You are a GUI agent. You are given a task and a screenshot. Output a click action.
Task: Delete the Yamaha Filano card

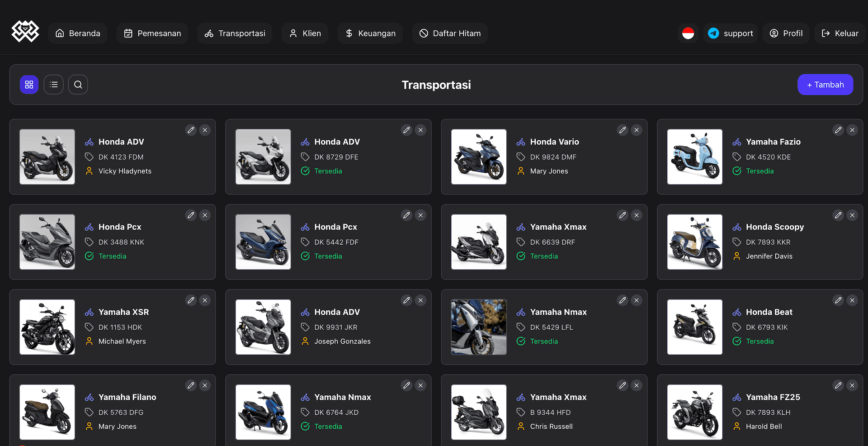click(x=205, y=385)
